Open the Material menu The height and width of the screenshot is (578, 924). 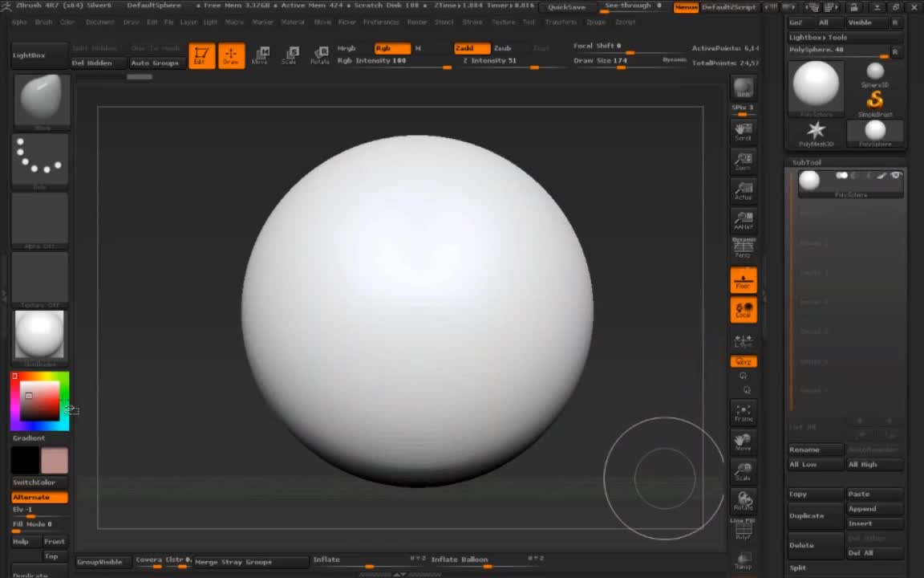coord(293,22)
